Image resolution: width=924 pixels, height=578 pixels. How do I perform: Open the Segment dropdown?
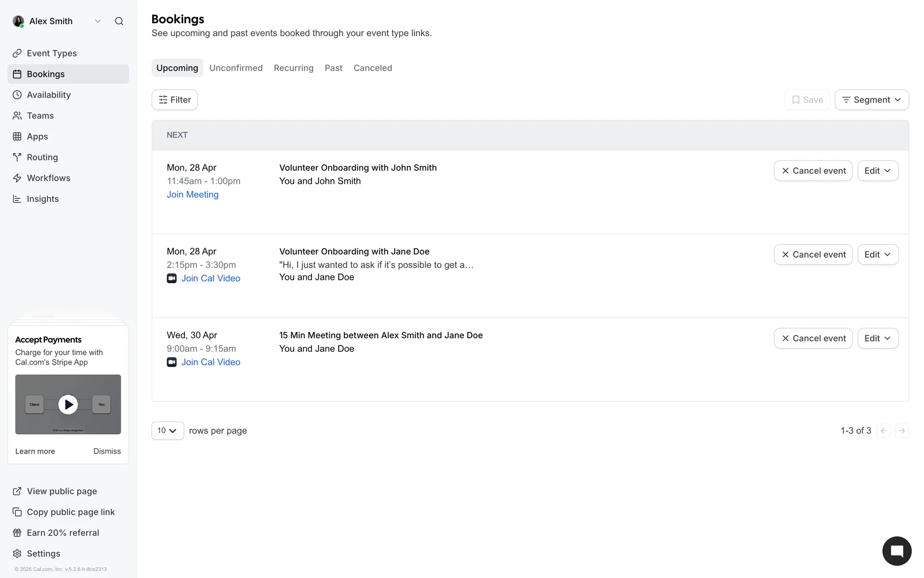click(x=872, y=100)
